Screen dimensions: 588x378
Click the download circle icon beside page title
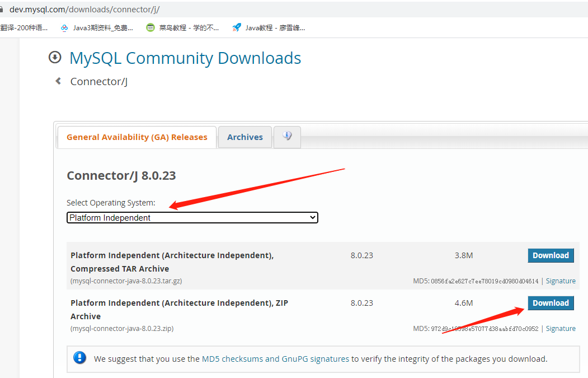tap(55, 58)
